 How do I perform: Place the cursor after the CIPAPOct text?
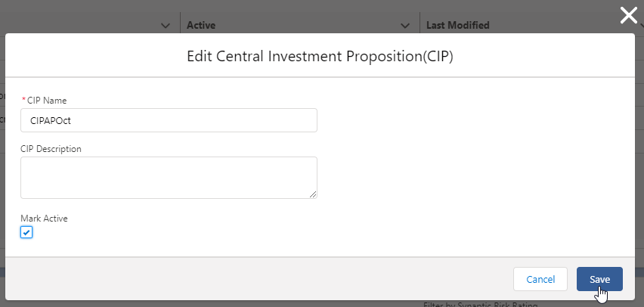click(72, 121)
